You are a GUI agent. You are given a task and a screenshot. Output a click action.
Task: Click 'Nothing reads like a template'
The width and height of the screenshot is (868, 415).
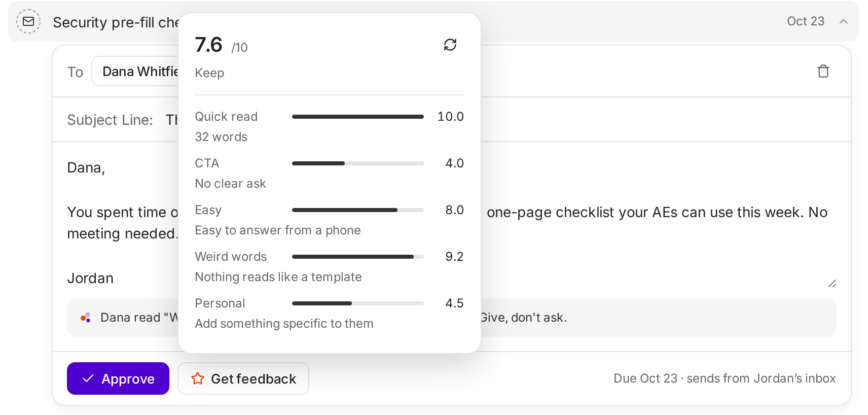[278, 277]
